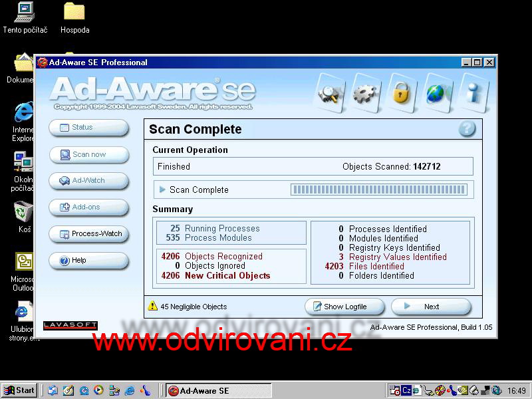Open Ad-Aware settings via the gear icon

pyautogui.click(x=365, y=93)
